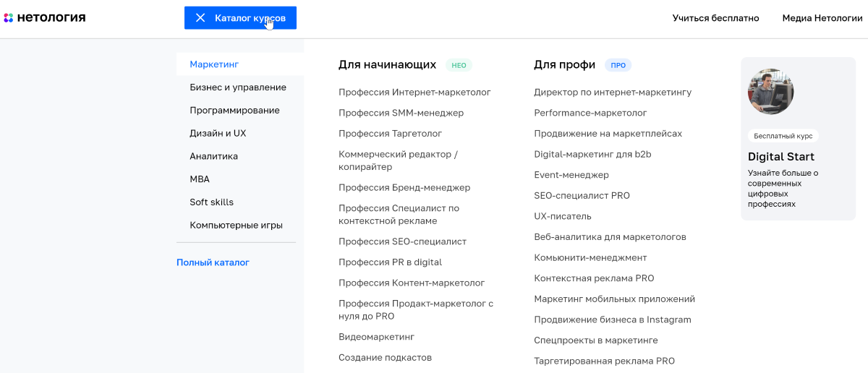Select the Аналитика category
The height and width of the screenshot is (373, 868).
tap(213, 156)
